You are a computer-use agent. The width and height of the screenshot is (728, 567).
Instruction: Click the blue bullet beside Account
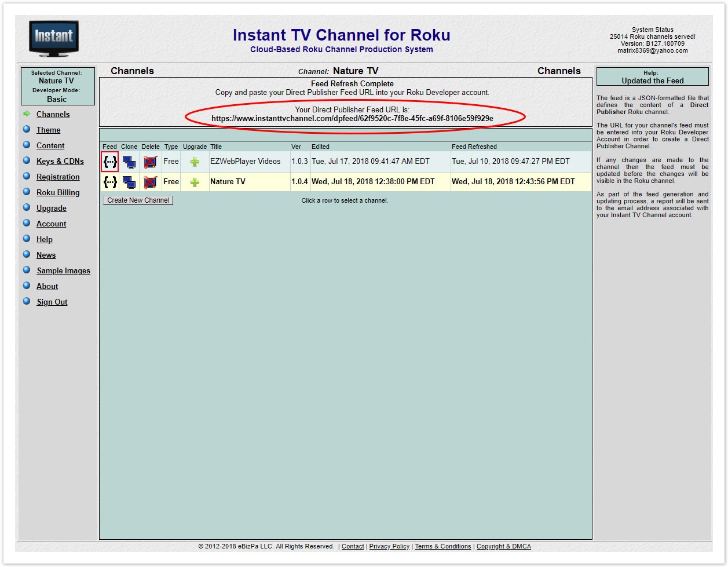pos(27,223)
